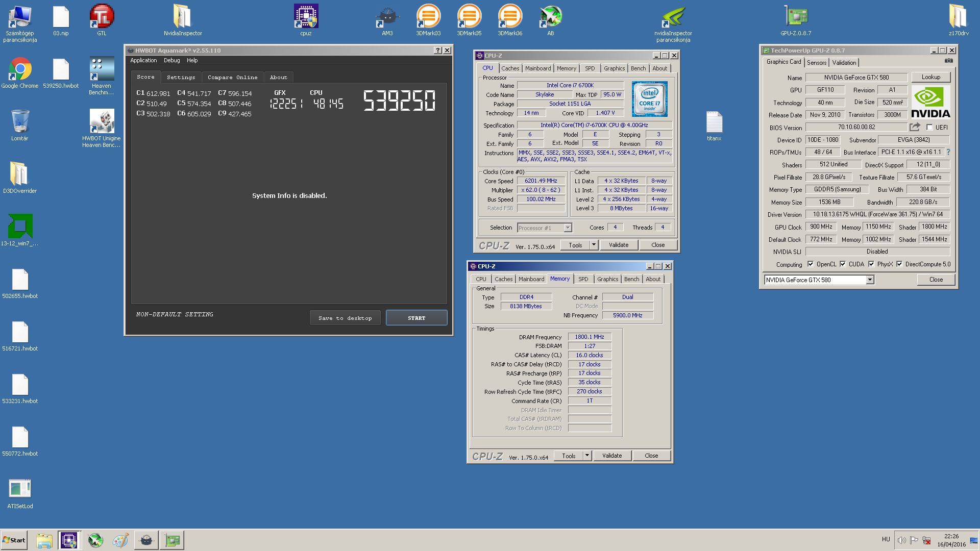This screenshot has height=551, width=980.
Task: Open the Validation tab in GPU-Z
Action: tap(844, 63)
